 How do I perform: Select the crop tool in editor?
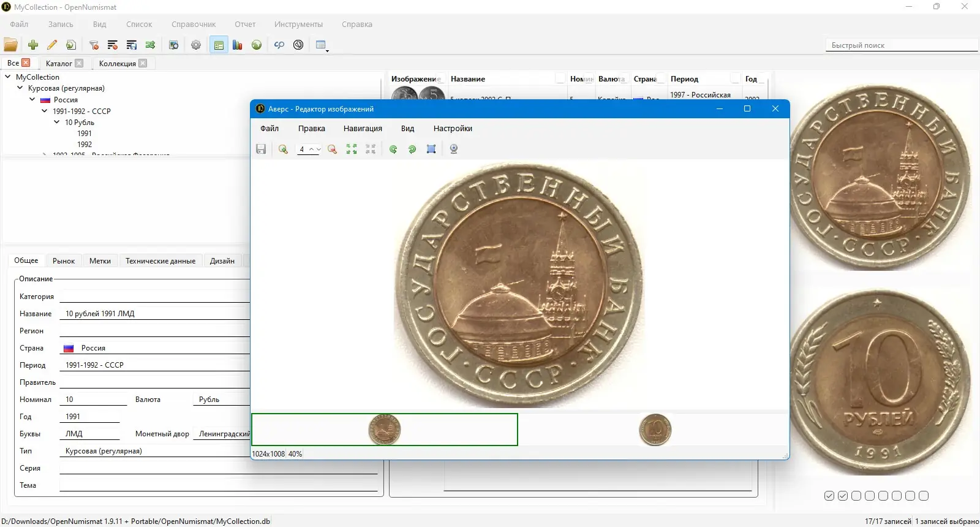[x=431, y=149]
